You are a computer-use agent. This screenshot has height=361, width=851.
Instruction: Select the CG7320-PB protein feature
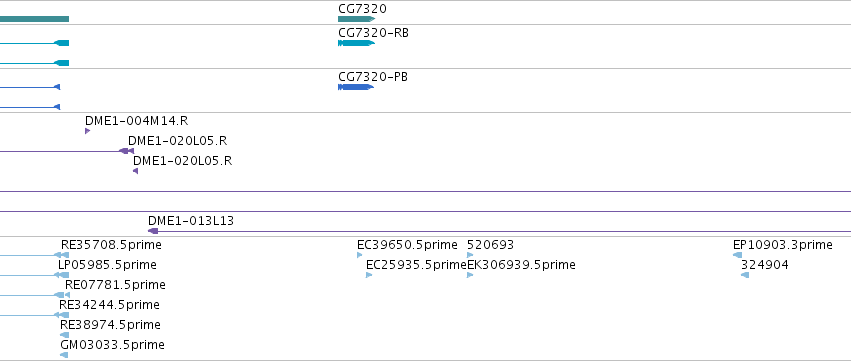[356, 87]
